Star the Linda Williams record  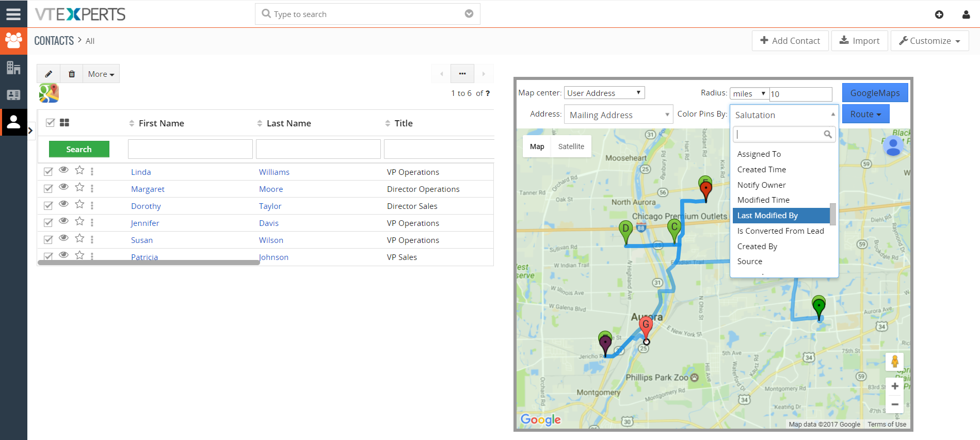pyautogui.click(x=79, y=170)
